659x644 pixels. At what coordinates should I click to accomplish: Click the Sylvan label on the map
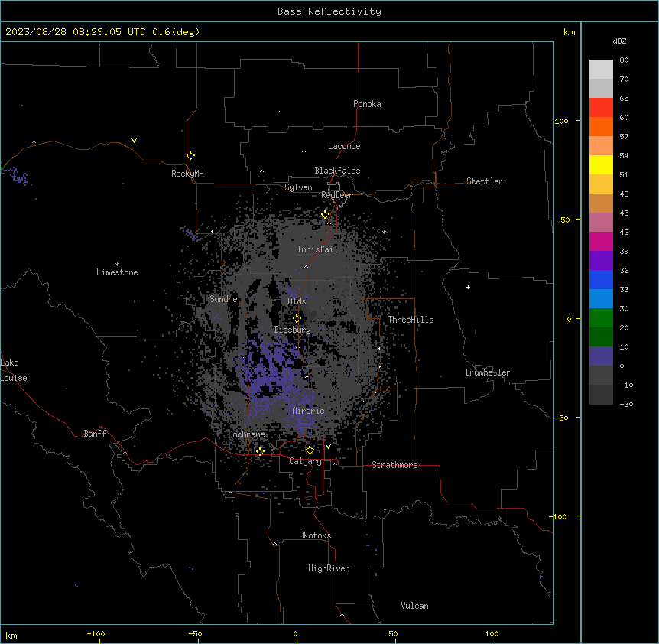tap(298, 187)
